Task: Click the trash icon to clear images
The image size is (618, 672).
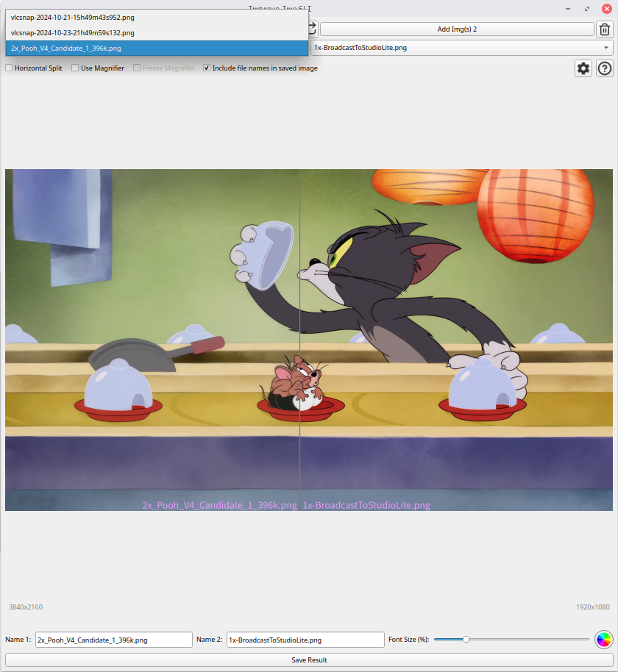Action: [605, 29]
